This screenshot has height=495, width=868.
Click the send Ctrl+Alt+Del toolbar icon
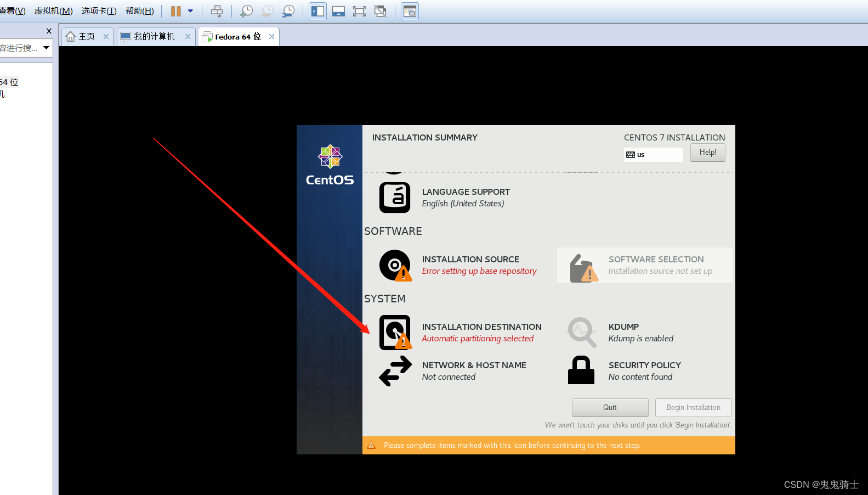point(217,11)
